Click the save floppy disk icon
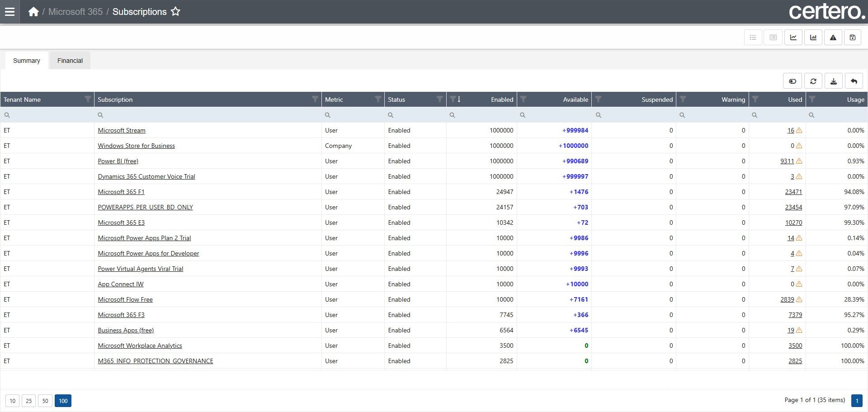The width and height of the screenshot is (868, 412). tap(853, 38)
